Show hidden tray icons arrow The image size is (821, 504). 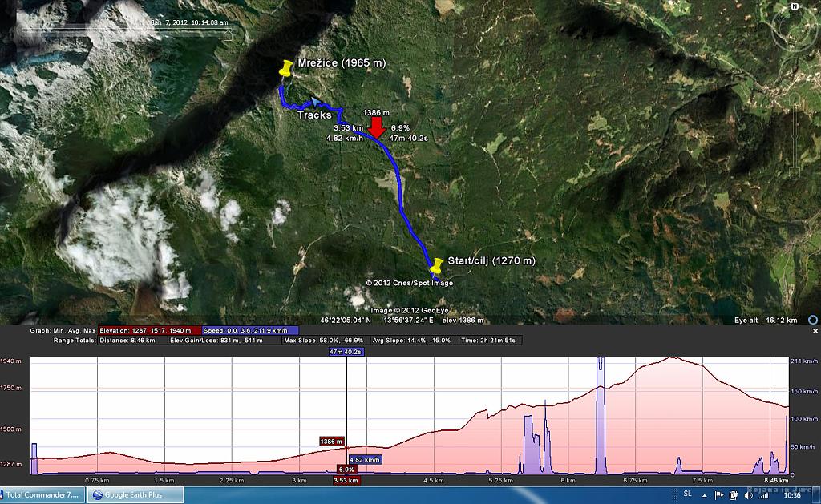(x=704, y=495)
